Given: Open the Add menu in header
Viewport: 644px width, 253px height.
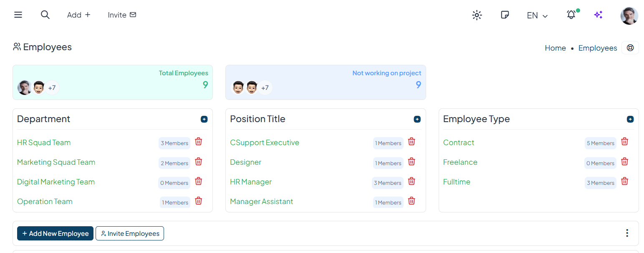Looking at the screenshot, I should 78,15.
